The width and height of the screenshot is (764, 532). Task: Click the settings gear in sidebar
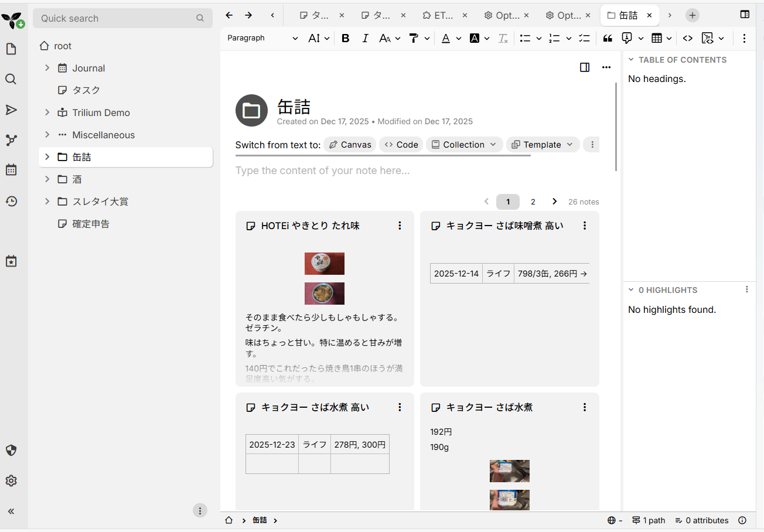[x=11, y=480]
